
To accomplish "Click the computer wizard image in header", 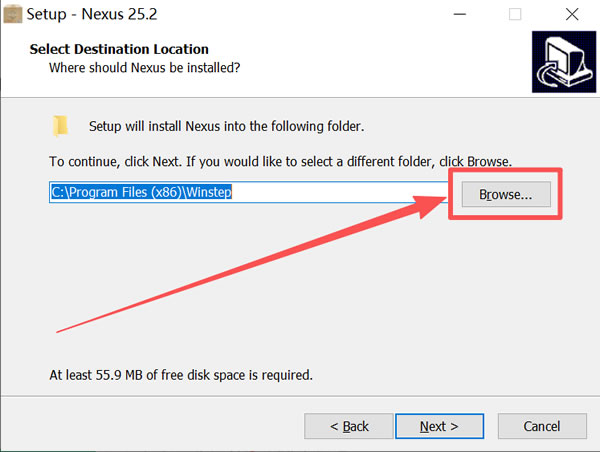I will point(564,62).
